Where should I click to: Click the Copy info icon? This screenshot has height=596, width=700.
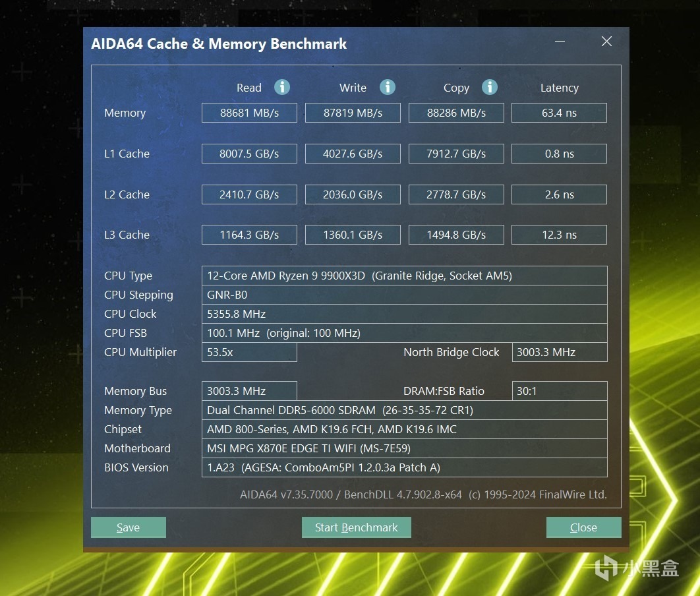[489, 87]
